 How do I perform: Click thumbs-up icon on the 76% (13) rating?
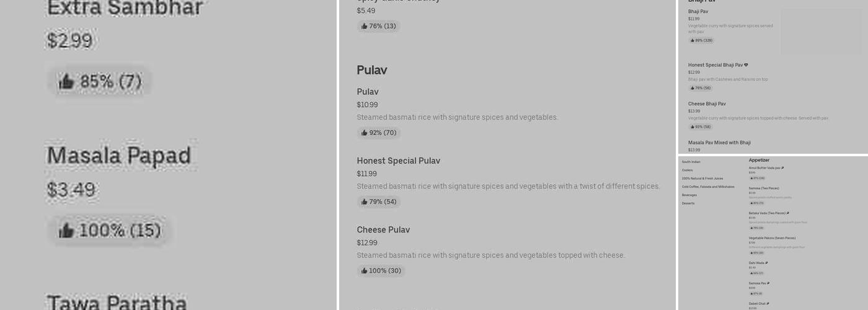tap(365, 26)
